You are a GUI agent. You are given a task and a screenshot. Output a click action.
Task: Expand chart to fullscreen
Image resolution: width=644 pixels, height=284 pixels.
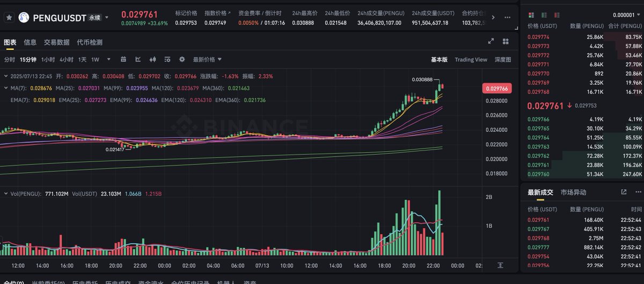pos(491,41)
